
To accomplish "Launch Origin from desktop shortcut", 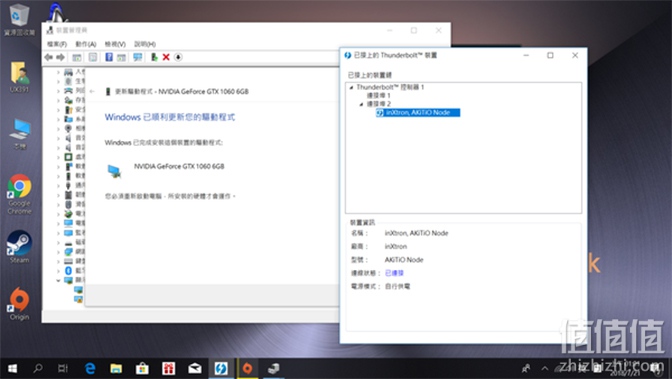I will point(19,304).
